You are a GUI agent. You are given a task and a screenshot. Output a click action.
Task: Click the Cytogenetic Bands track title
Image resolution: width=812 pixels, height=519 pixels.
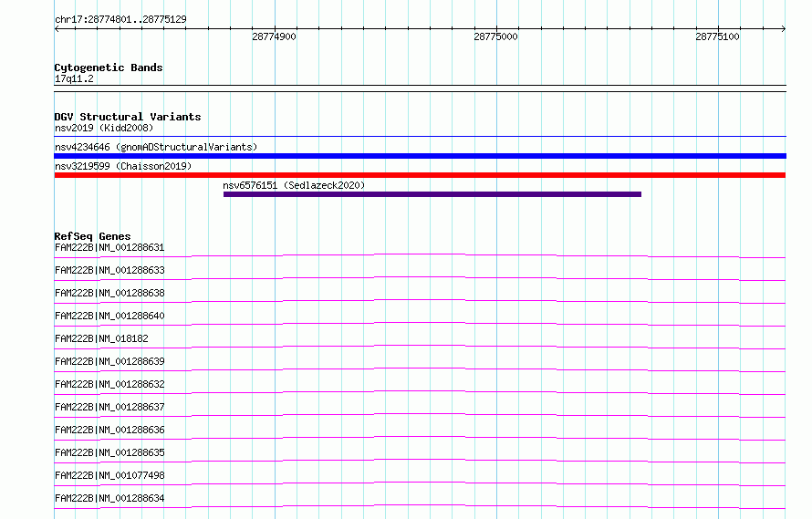click(109, 67)
